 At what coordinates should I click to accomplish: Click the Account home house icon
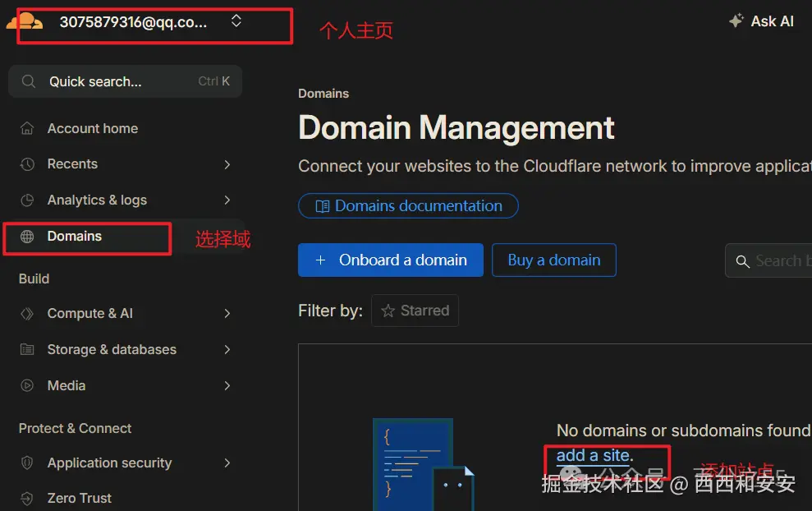pyautogui.click(x=27, y=128)
